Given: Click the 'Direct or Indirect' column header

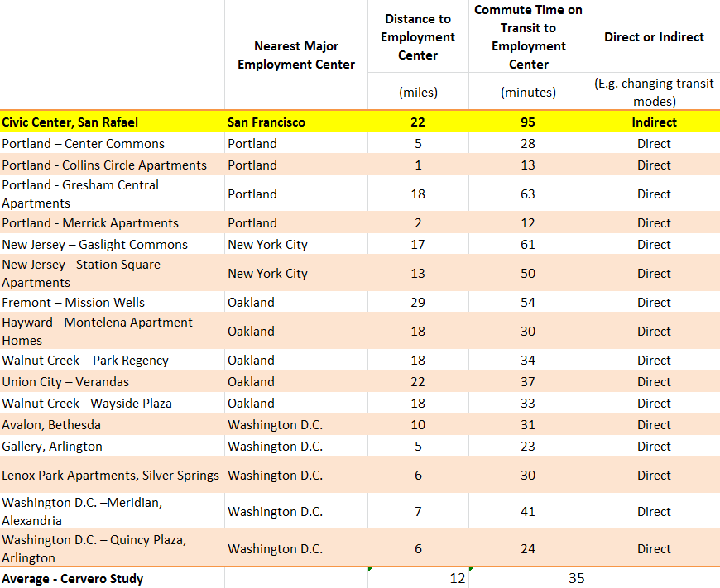Looking at the screenshot, I should tap(654, 36).
